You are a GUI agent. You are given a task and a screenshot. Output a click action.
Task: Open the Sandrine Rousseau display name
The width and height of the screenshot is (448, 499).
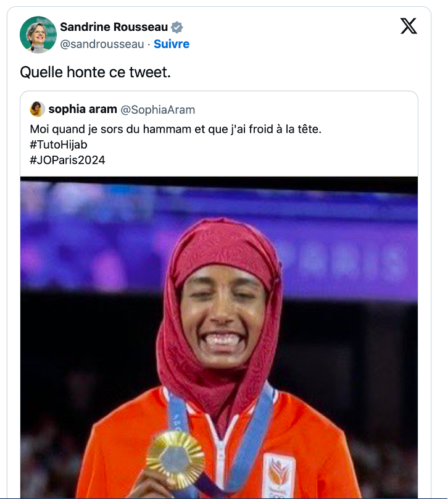[x=114, y=27]
